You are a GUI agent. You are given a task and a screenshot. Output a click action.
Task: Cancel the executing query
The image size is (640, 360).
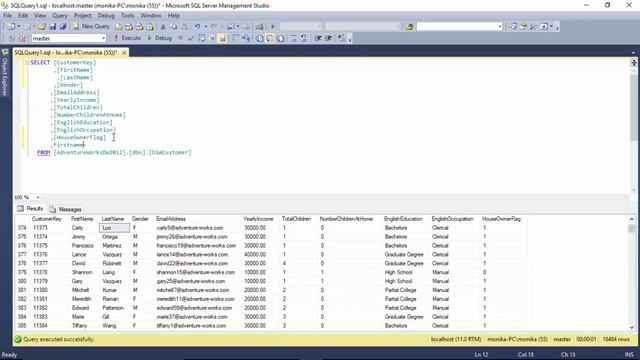pos(180,38)
